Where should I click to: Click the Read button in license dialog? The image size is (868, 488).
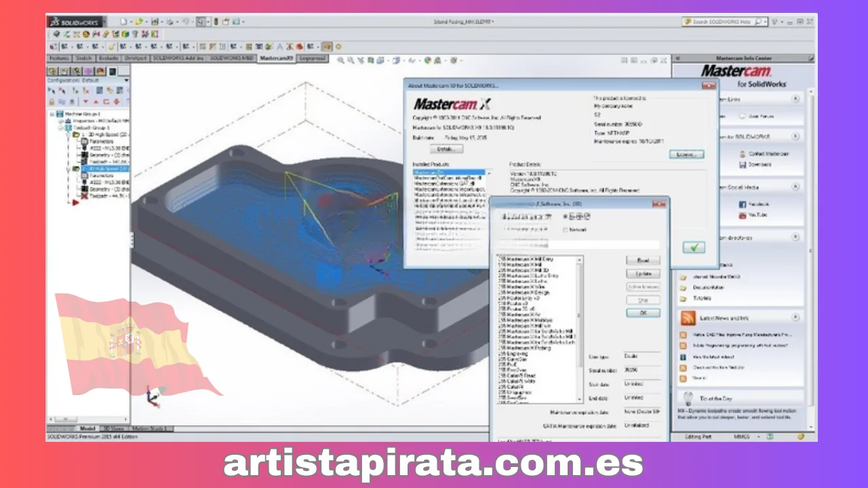pos(643,260)
